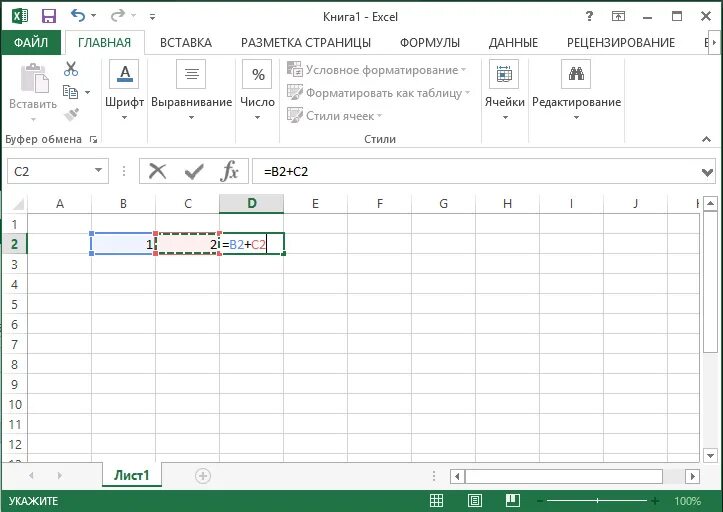Click in the formula bar =B2+C2
Screen dimensions: 723x512
[x=475, y=172]
